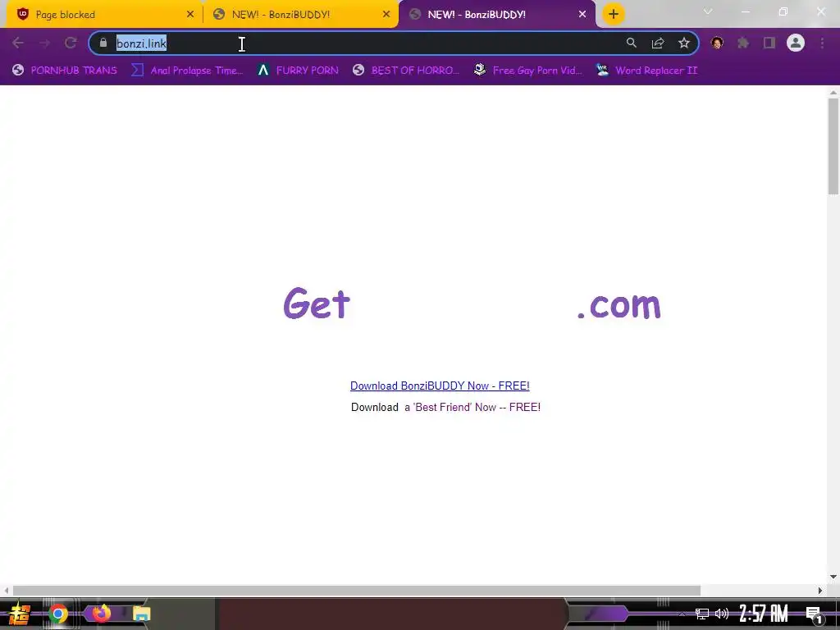Close the middle BonziBUDDY tab
Viewport: 840px width, 630px height.
[386, 15]
